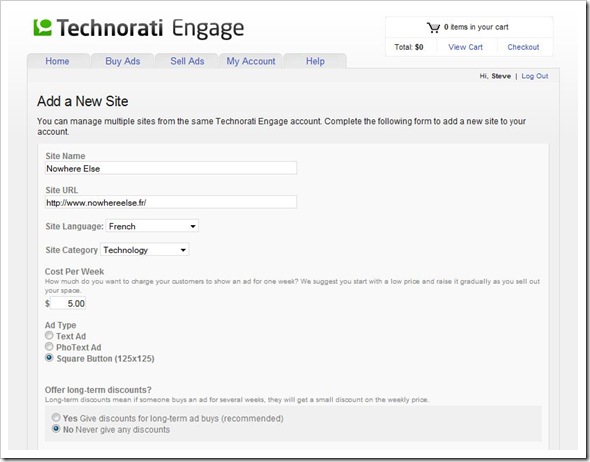Image resolution: width=590 pixels, height=462 pixels.
Task: Click the Log Out link
Action: (535, 76)
